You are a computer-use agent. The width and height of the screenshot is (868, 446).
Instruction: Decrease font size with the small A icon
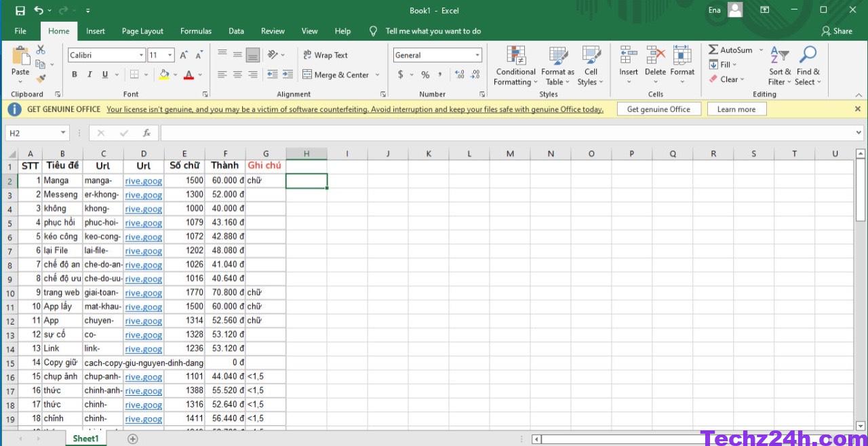click(x=199, y=55)
